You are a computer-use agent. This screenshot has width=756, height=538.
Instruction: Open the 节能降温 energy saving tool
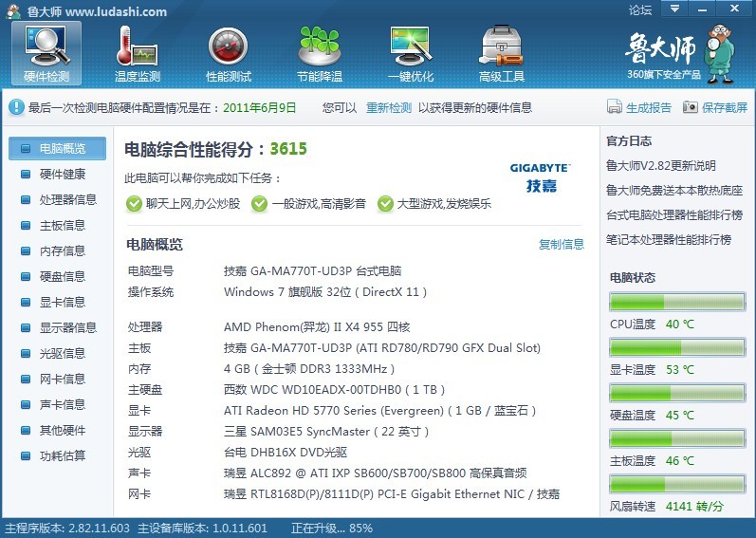tap(320, 54)
